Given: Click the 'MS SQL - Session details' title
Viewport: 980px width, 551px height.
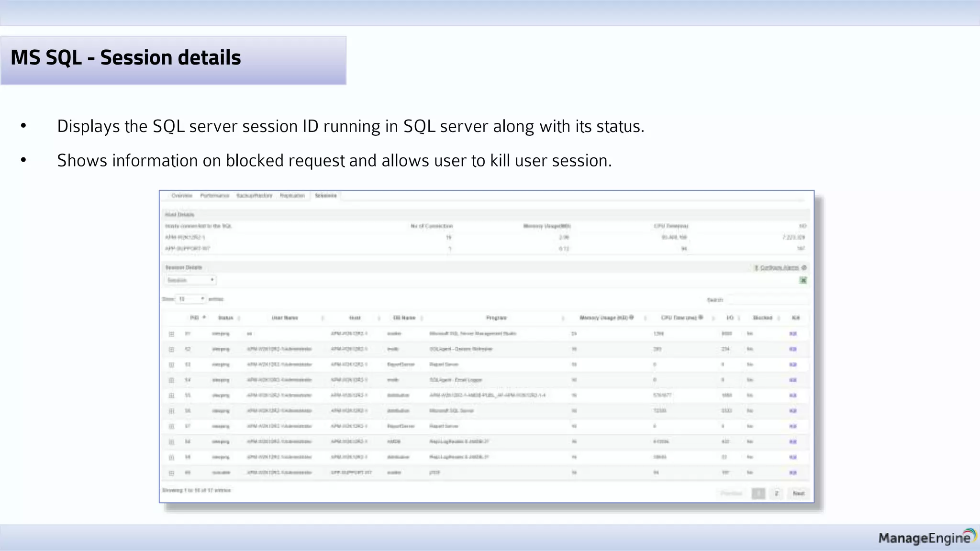Looking at the screenshot, I should click(x=126, y=58).
